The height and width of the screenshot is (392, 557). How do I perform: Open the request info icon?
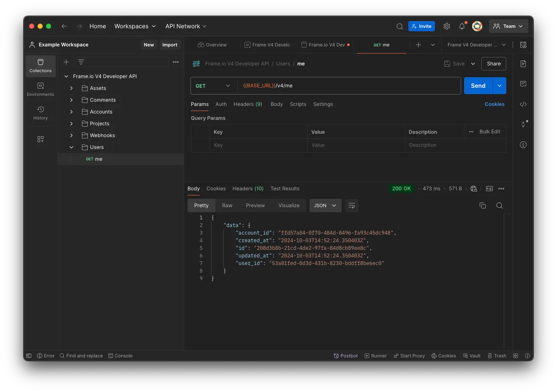(x=523, y=145)
